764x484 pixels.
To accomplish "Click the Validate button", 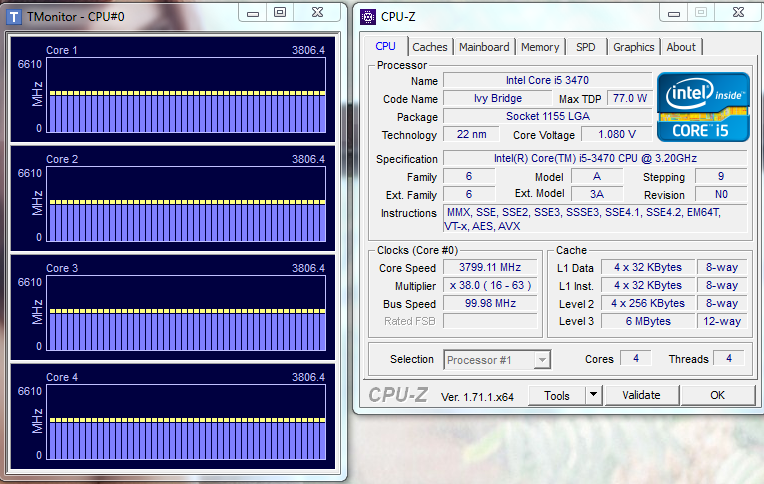I will [x=641, y=395].
